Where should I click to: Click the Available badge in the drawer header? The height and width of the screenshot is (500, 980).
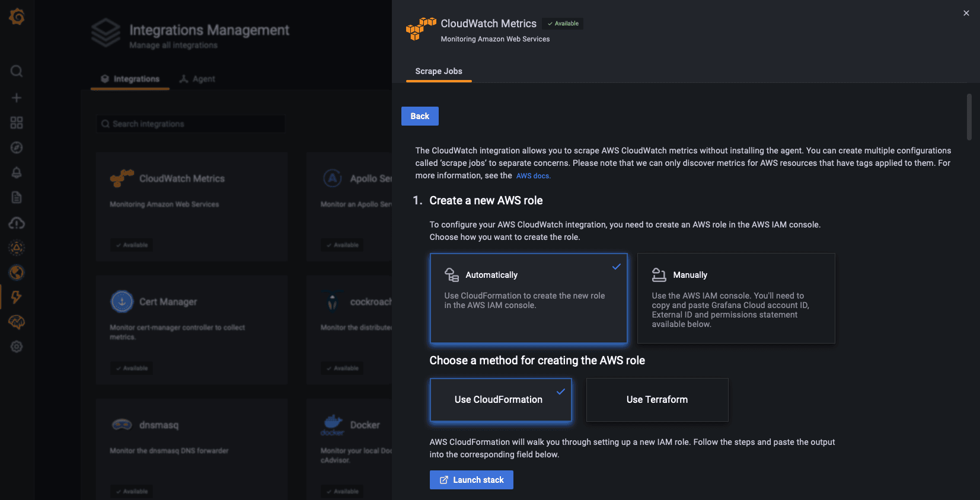[x=563, y=24]
